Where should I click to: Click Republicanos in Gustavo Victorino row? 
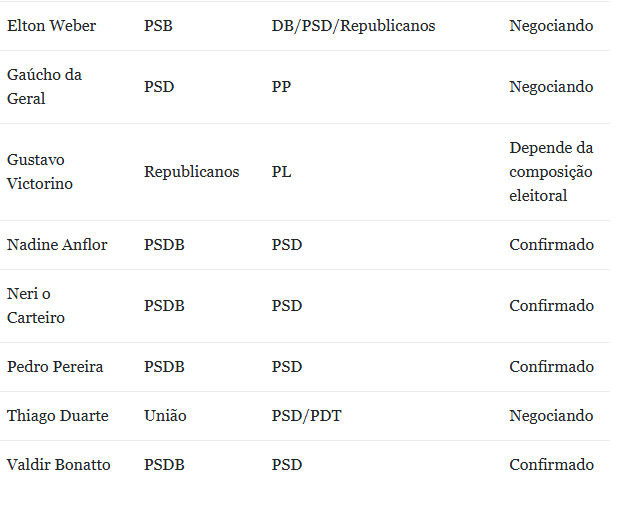(192, 172)
